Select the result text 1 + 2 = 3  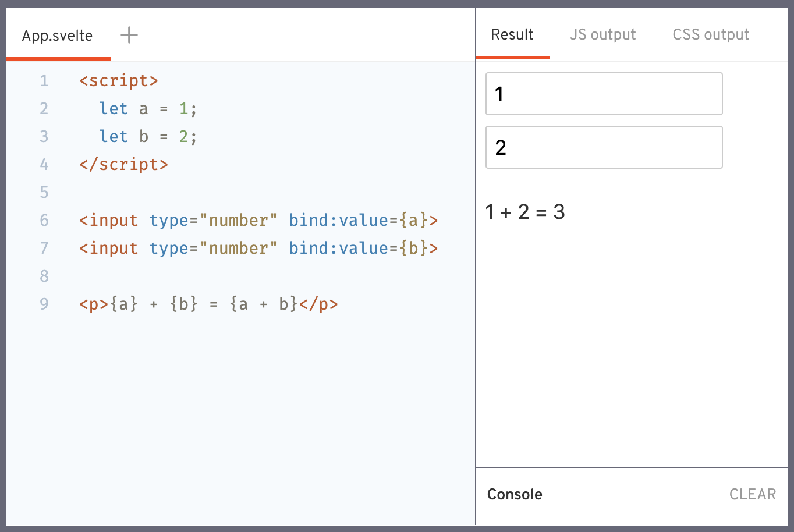tap(525, 212)
